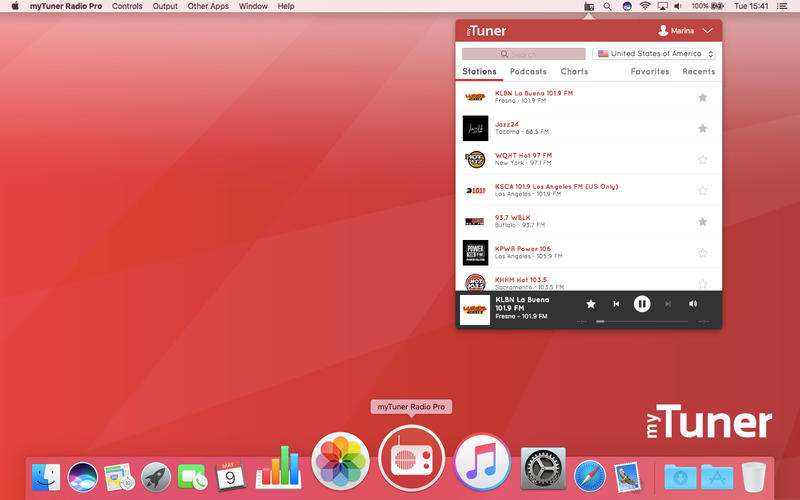Viewport: 800px width, 500px height.
Task: Switch to the Stations tab
Action: click(479, 71)
